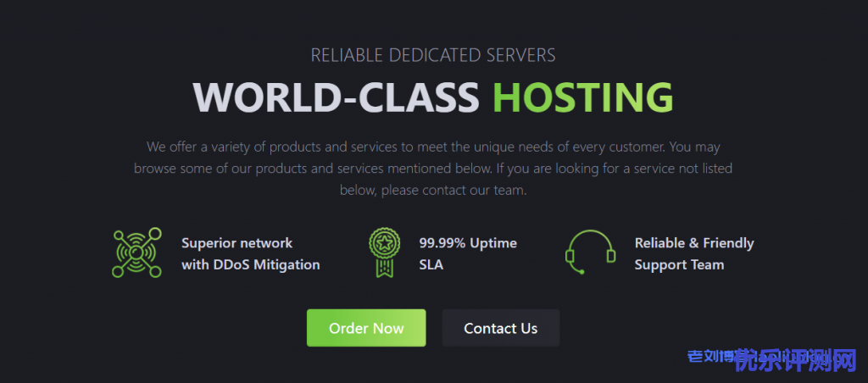Click the green headset support icon

(x=591, y=253)
